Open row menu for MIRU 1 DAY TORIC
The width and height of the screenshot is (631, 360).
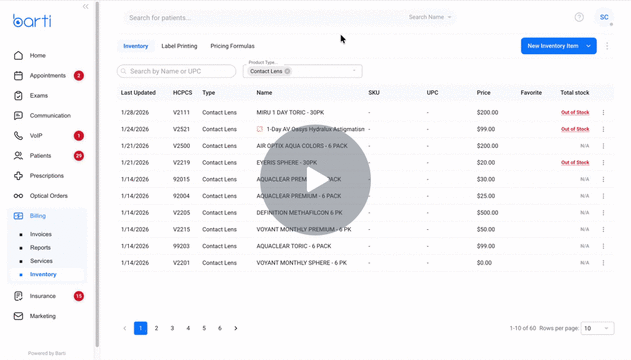tap(603, 113)
